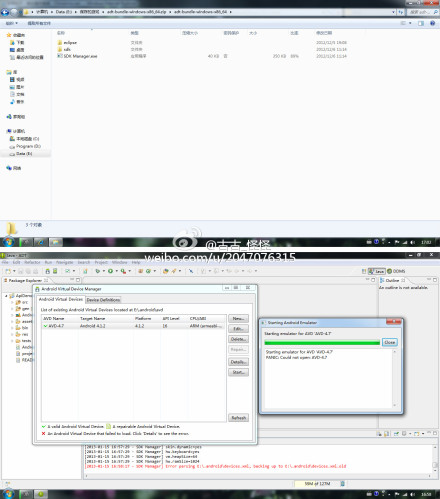The height and width of the screenshot is (499, 440).
Task: Click the adt-bundle-windows-x86_64.zip breadcrumb segment
Action: point(136,12)
